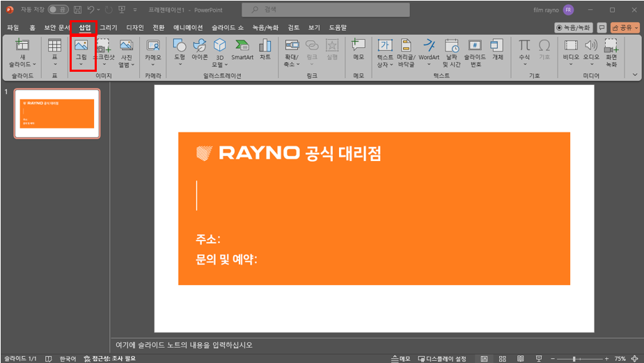Open the film rayno account avatar
Viewport: 644px width, 363px height.
(568, 10)
